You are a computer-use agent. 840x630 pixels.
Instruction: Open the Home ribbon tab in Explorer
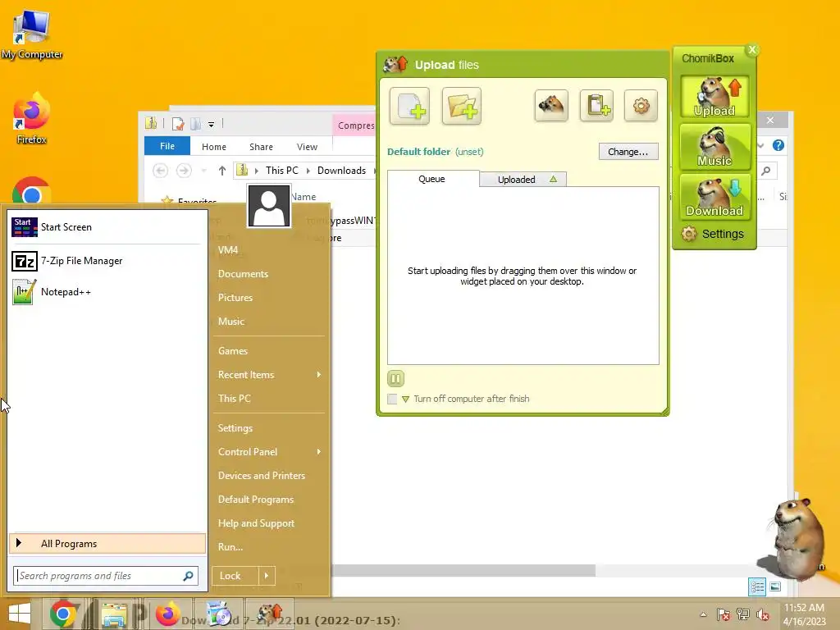(214, 147)
